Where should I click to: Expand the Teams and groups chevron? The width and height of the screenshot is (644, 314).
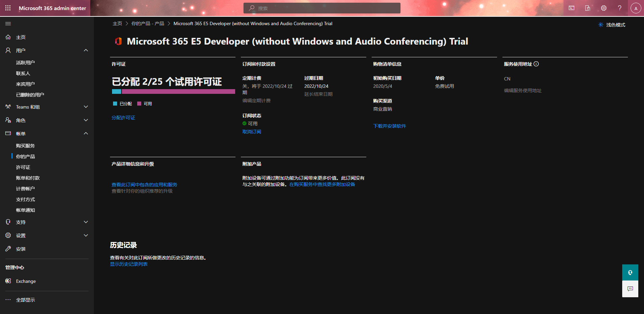pos(86,107)
